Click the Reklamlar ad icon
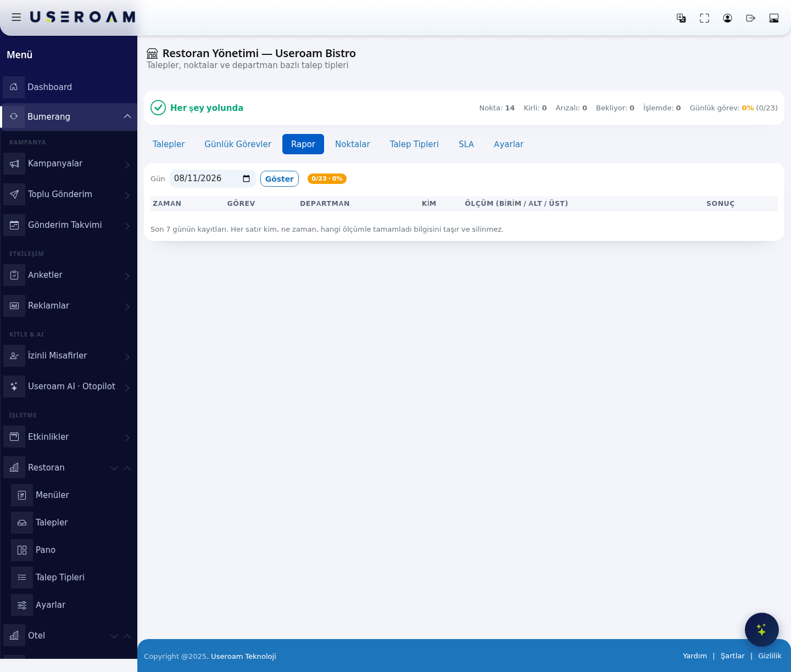 click(x=14, y=306)
